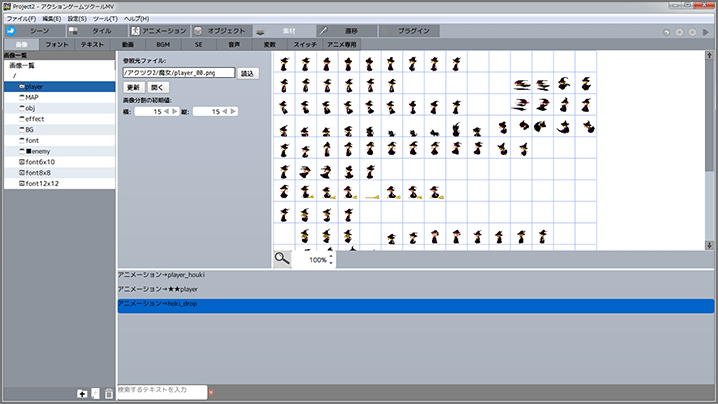718x404 pixels.
Task: Click the 読込 (Load) button
Action: [248, 73]
